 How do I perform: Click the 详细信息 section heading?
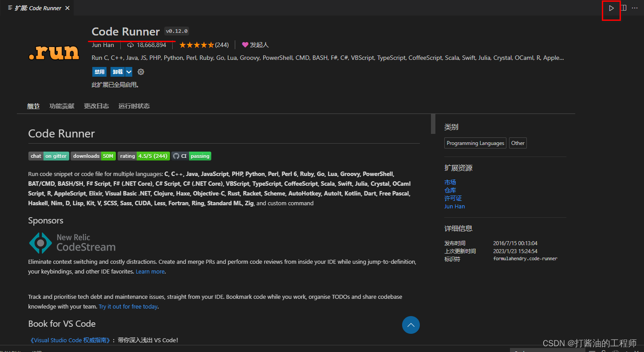click(458, 228)
